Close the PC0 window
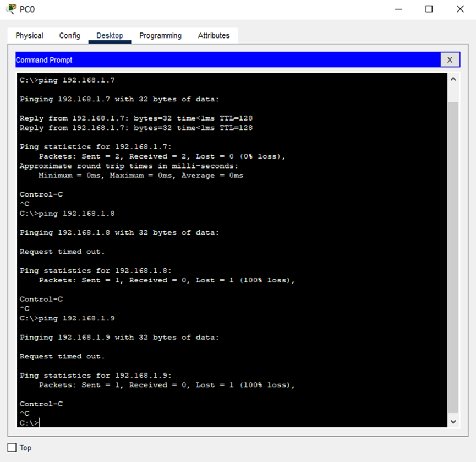This screenshot has width=476, height=462. pyautogui.click(x=460, y=9)
